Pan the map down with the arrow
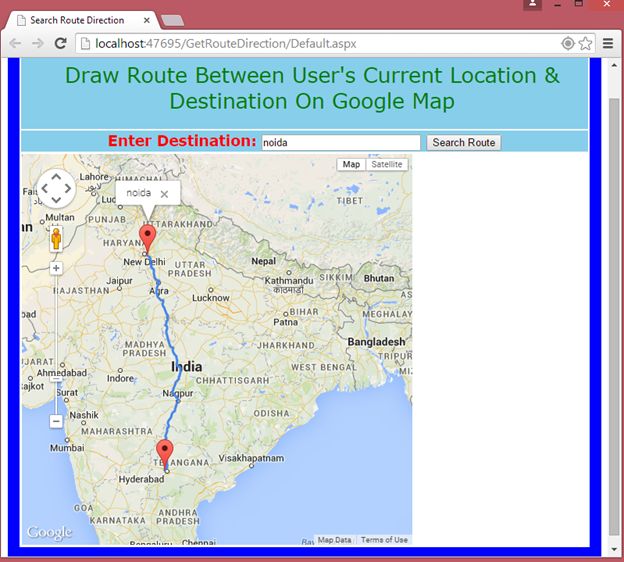 point(56,200)
